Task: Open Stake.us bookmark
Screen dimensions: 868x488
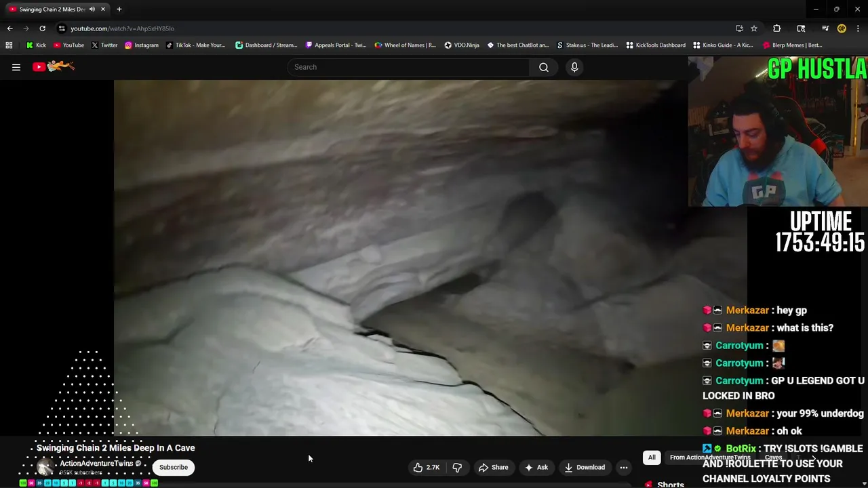Action: (x=587, y=45)
